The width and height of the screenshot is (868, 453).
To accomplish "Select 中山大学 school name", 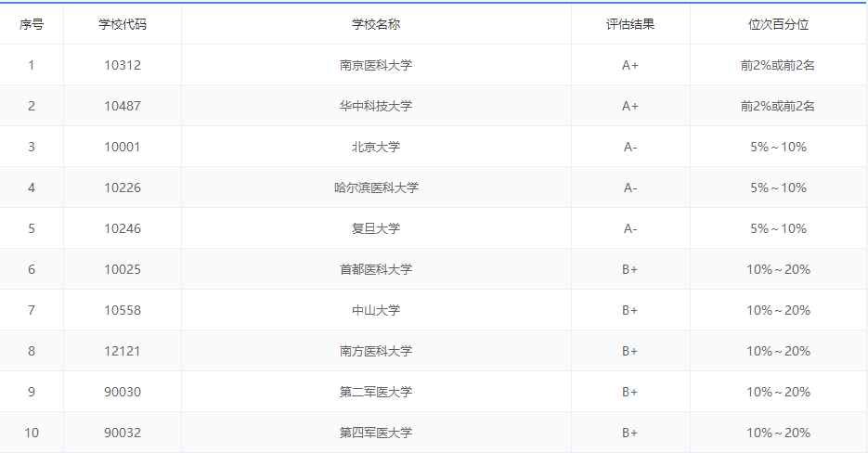I will click(376, 310).
